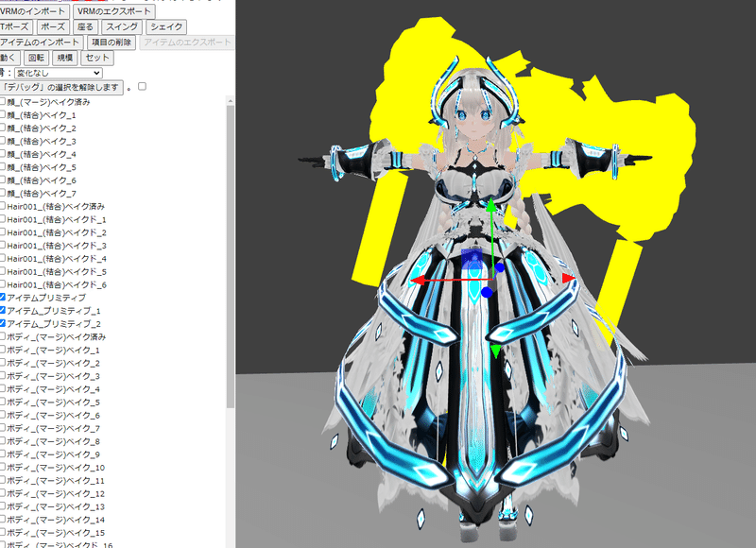Image resolution: width=756 pixels, height=548 pixels.
Task: Check 顔_(結合)ベイク_1 item
Action: point(3,114)
